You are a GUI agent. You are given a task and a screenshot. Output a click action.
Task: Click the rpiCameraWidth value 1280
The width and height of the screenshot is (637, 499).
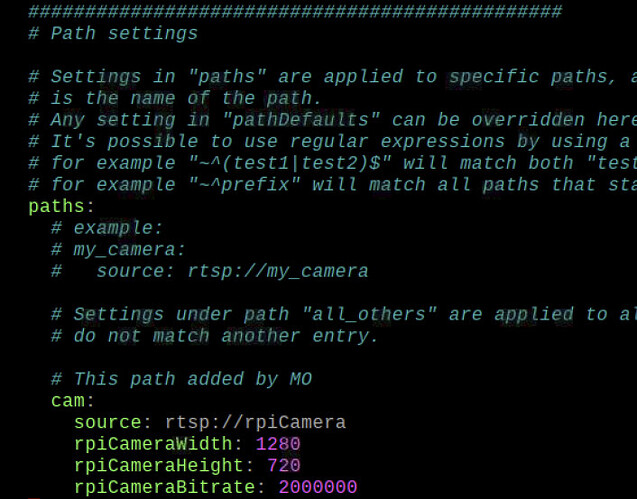pyautogui.click(x=278, y=444)
